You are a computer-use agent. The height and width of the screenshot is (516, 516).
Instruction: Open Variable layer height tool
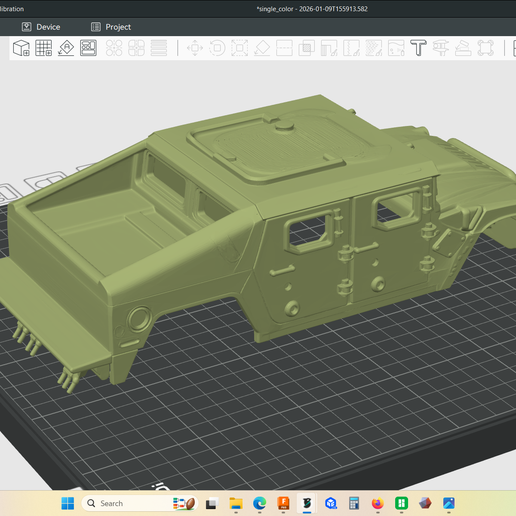(x=159, y=48)
